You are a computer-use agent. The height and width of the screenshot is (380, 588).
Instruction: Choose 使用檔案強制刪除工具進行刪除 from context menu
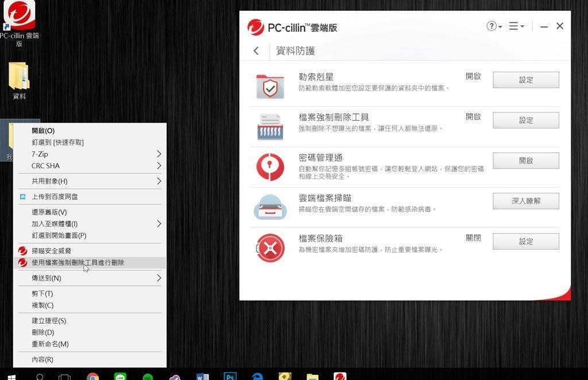(x=78, y=262)
